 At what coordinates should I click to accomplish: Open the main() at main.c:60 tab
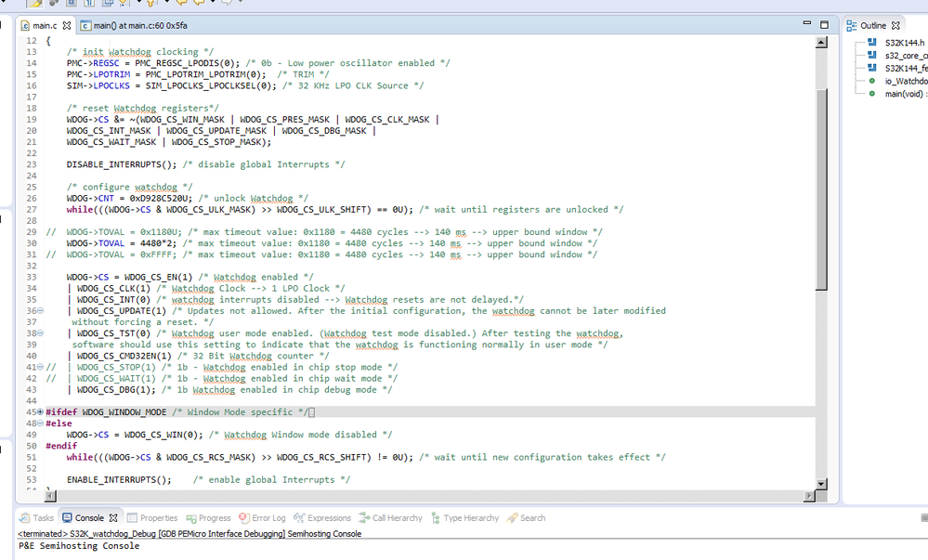click(135, 25)
